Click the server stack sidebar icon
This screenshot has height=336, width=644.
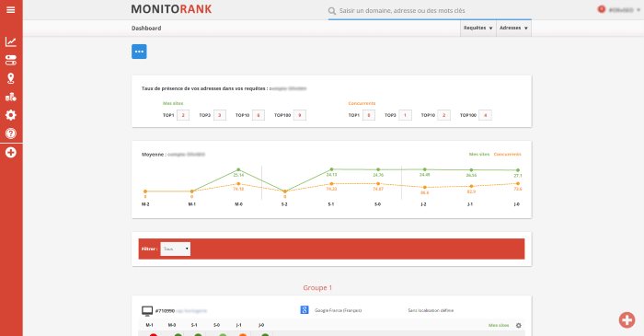(x=11, y=61)
